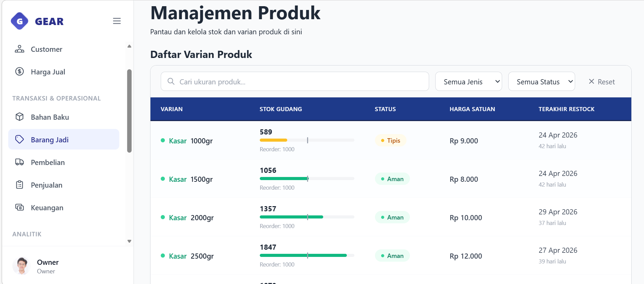Click the Harga Jual dollar icon
Screen dimensions: 644x284
tap(20, 72)
